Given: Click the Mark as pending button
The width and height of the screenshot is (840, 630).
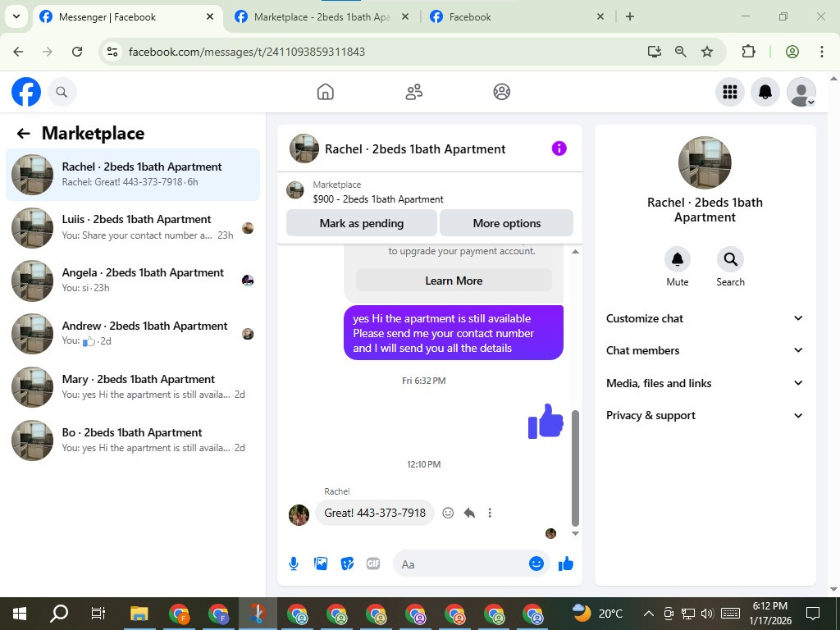Looking at the screenshot, I should click(362, 223).
